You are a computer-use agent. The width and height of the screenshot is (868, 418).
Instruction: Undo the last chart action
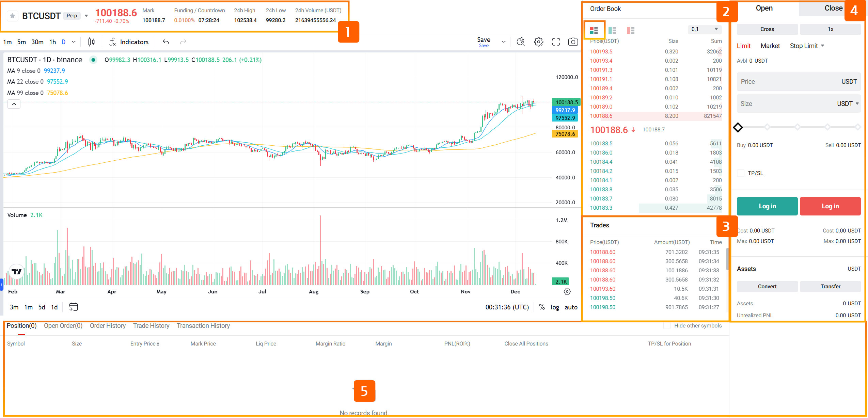(166, 42)
